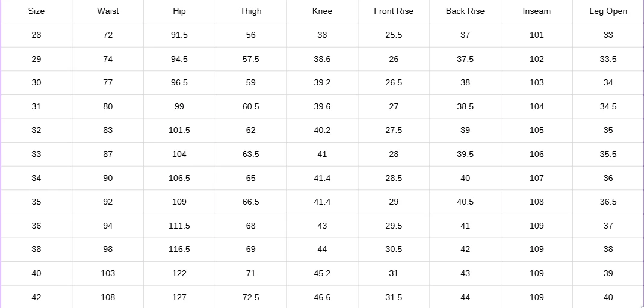The image size is (644, 308).
Task: Click leg open value 36.5
Action: point(608,202)
